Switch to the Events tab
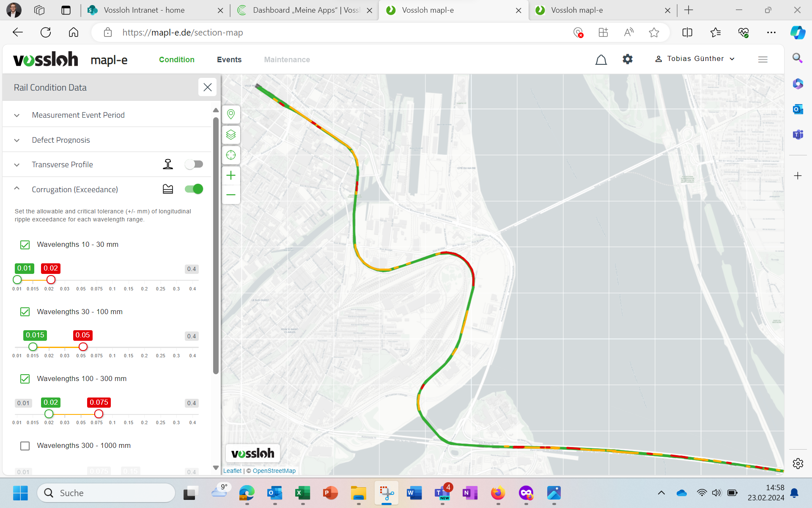Screen dimensions: 812x508 [x=229, y=60]
